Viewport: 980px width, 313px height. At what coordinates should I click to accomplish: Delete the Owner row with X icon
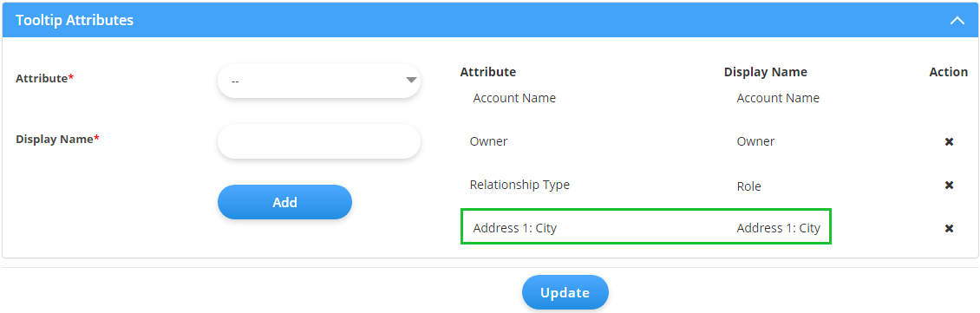pyautogui.click(x=949, y=142)
